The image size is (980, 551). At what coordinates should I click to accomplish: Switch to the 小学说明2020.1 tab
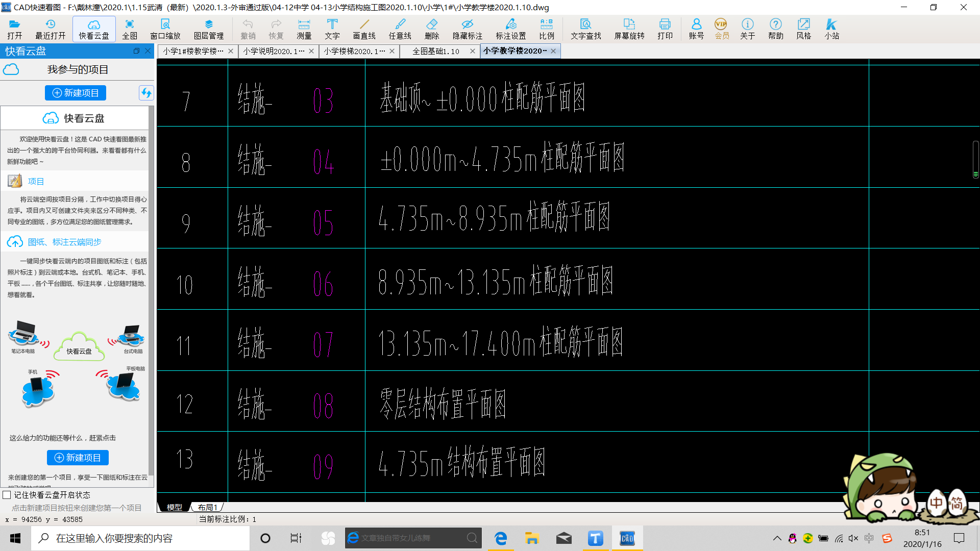click(274, 51)
